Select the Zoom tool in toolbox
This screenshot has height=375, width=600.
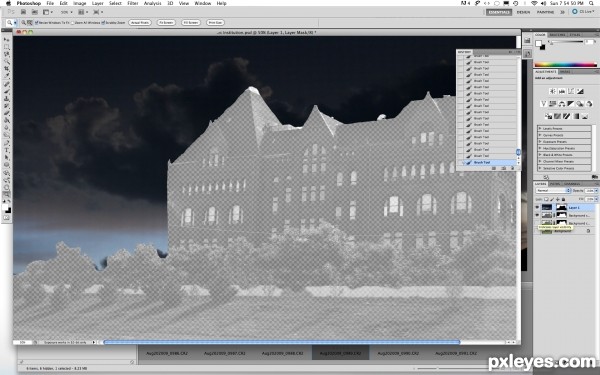7,193
